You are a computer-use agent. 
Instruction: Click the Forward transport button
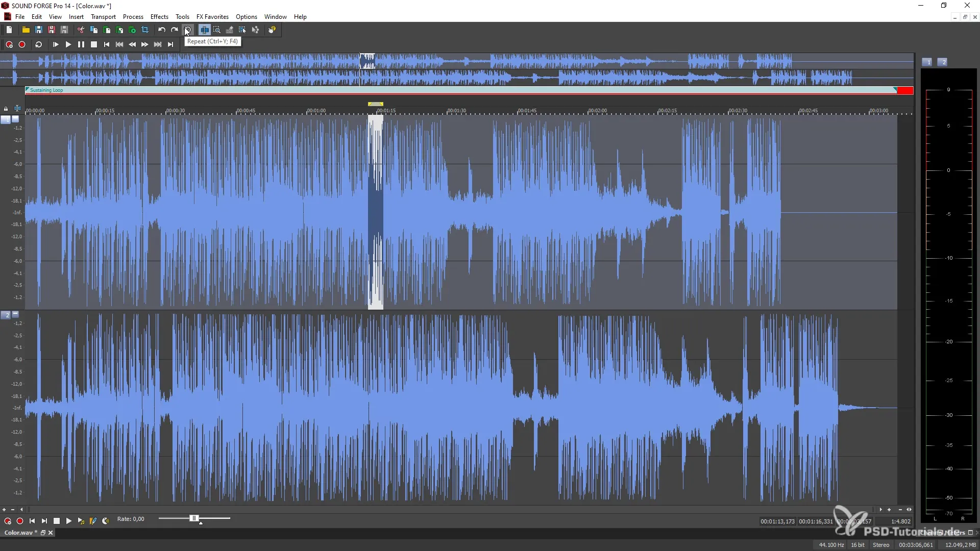145,44
